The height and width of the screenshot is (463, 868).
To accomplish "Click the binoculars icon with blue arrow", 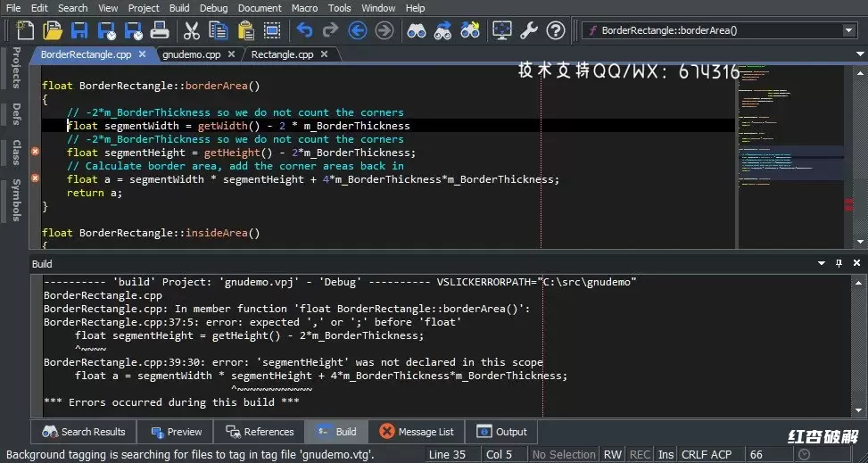I will [x=442, y=30].
